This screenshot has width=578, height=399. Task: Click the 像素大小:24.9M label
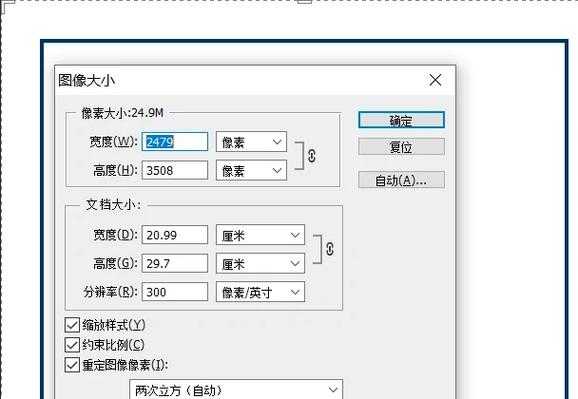coord(122,113)
